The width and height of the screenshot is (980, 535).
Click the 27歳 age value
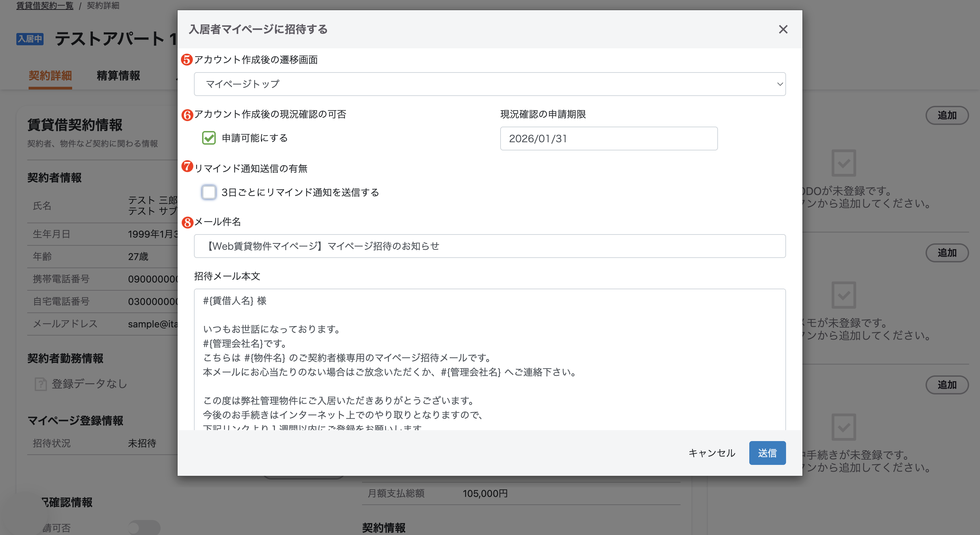point(138,257)
